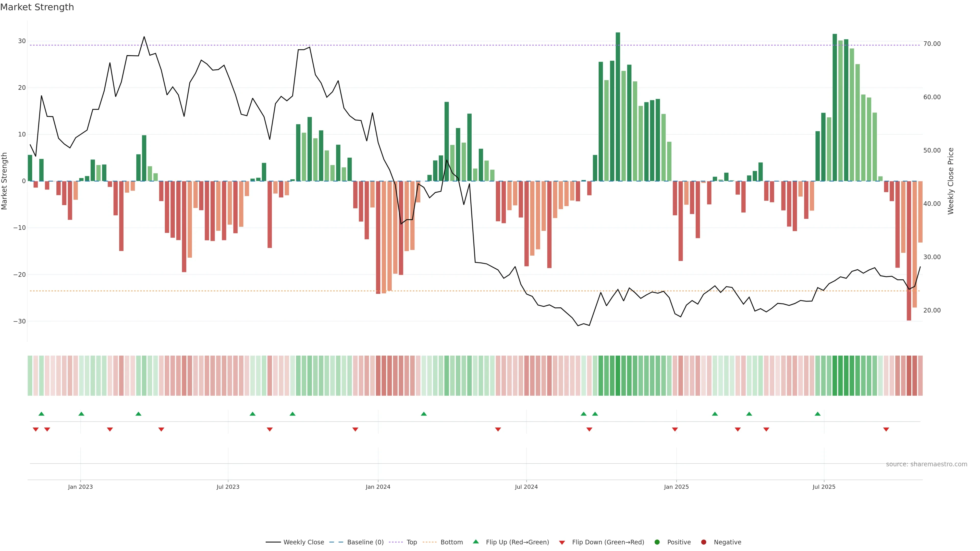Click flip-down marker just before Jan 2025

[x=675, y=429]
